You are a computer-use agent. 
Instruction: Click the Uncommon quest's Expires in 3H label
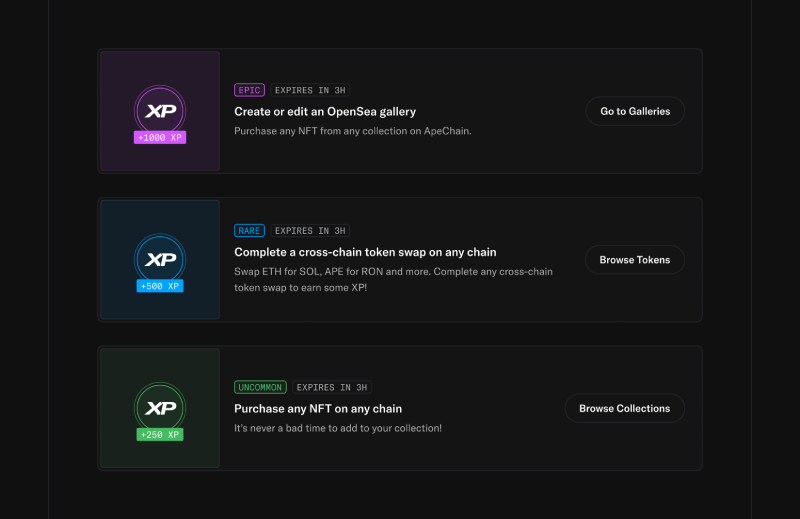point(332,387)
